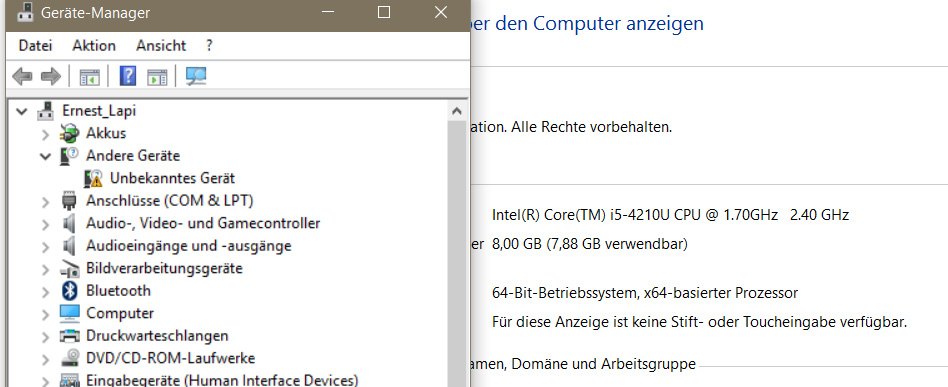Click the Anschlüsse port connector icon
This screenshot has width=948, height=387.
[70, 201]
